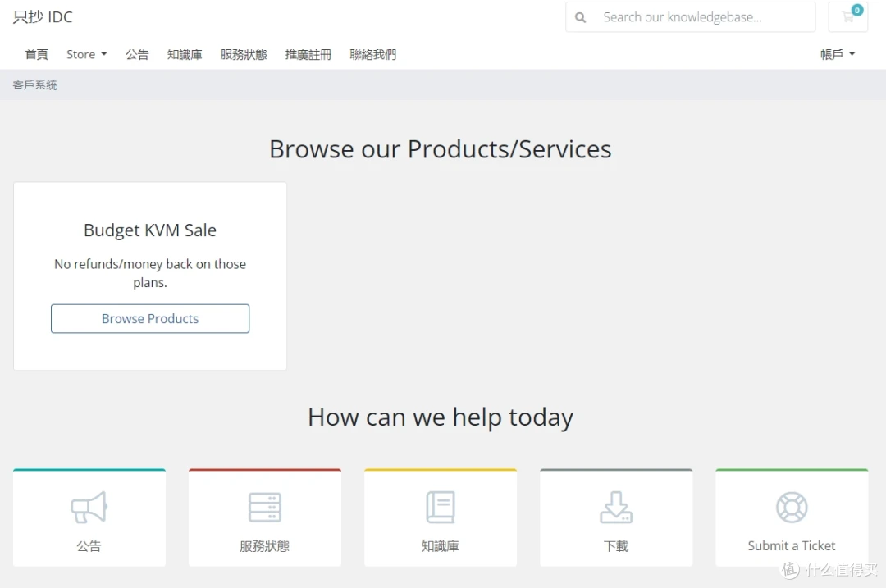886x588 pixels.
Task: Open the megaphone 公告 icon card
Action: coord(89,508)
